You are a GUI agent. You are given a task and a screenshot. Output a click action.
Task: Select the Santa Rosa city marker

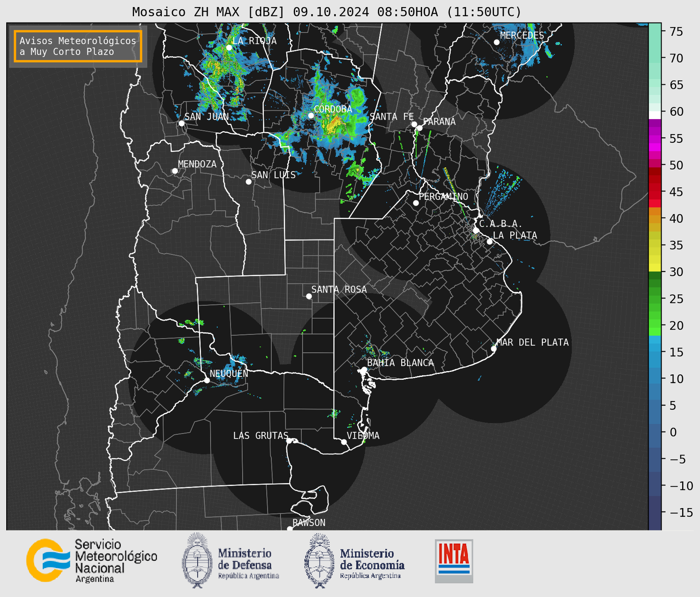pyautogui.click(x=309, y=296)
